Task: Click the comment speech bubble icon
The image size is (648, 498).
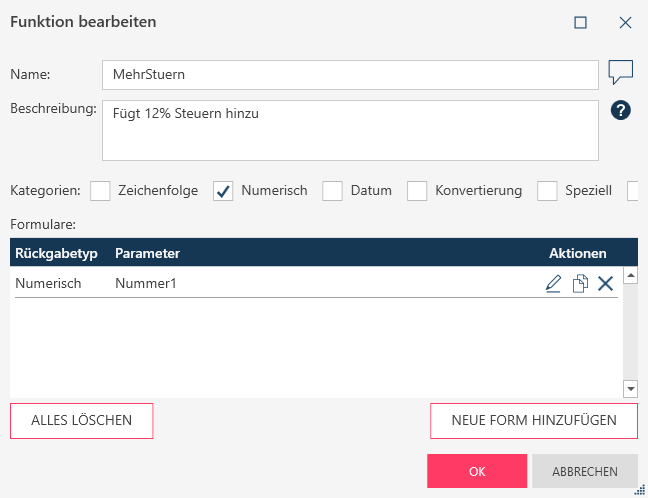Action: coord(621,72)
